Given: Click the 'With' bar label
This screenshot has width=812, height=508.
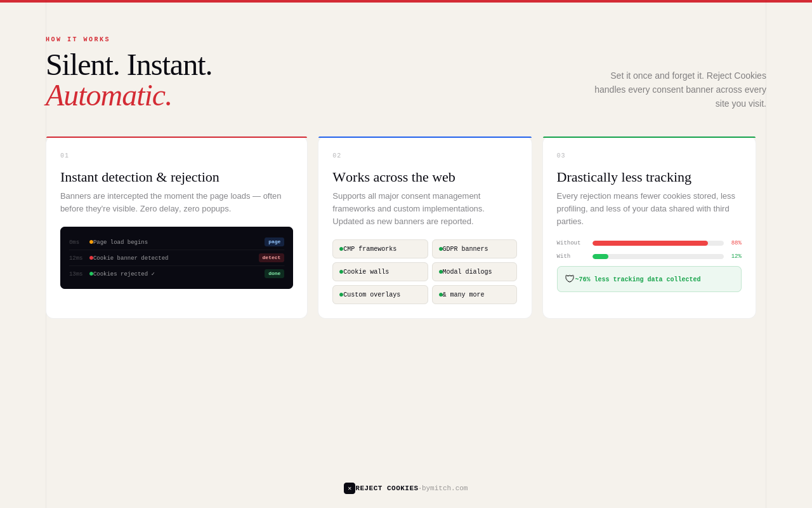Looking at the screenshot, I should pyautogui.click(x=563, y=257).
